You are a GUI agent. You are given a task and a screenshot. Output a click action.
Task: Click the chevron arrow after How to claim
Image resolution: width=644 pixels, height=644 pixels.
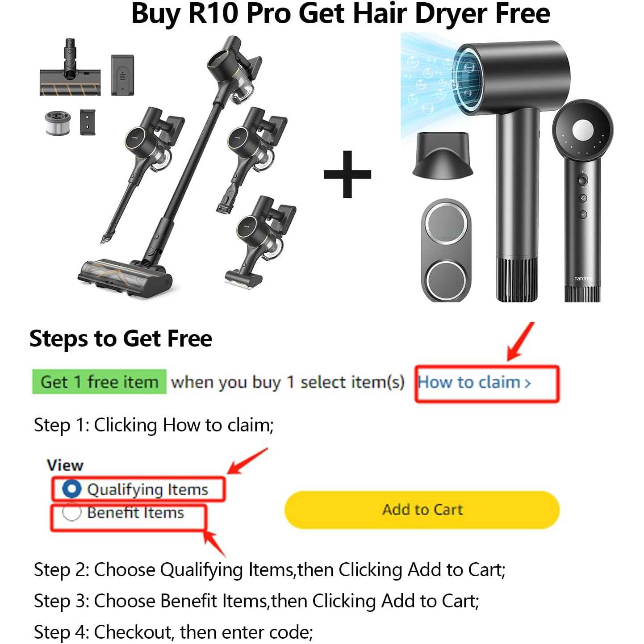pyautogui.click(x=527, y=384)
